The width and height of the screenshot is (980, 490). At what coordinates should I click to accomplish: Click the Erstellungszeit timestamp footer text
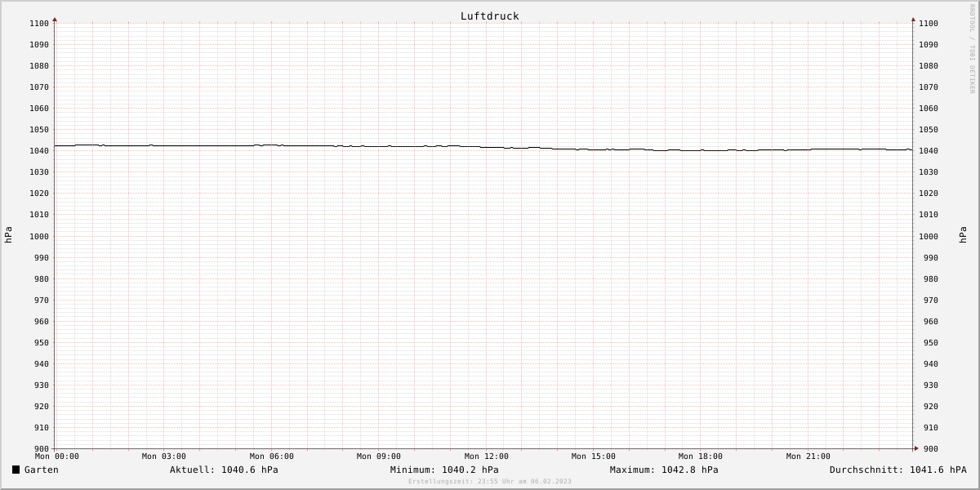pos(490,481)
